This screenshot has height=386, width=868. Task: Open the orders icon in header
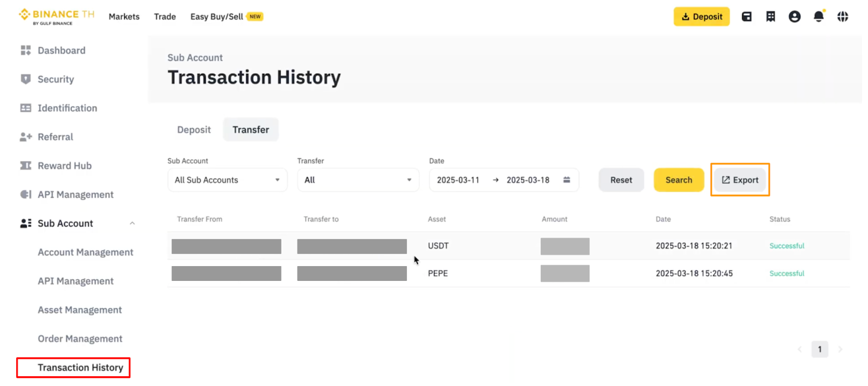point(770,17)
